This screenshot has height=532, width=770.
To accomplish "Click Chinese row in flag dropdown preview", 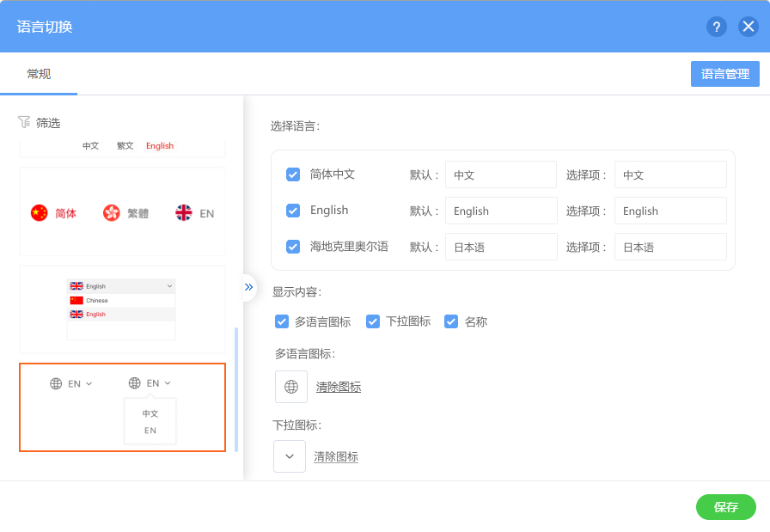I will tap(121, 300).
